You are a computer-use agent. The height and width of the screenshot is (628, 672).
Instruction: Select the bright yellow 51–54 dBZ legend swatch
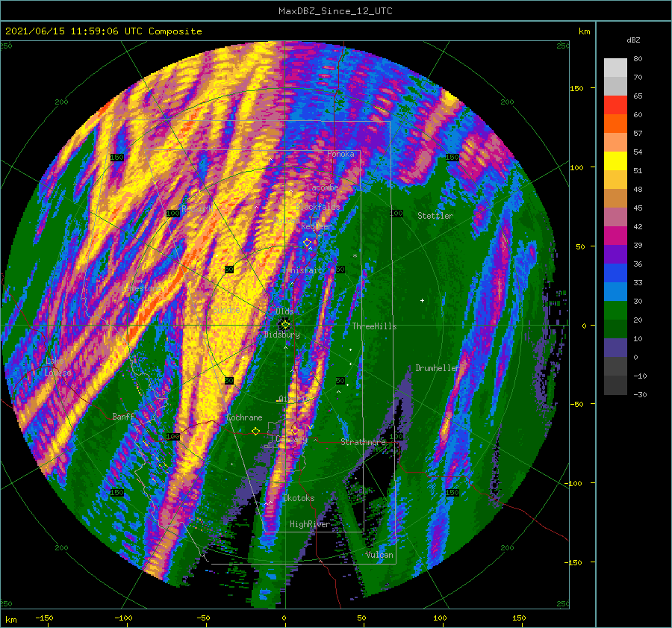coord(615,161)
